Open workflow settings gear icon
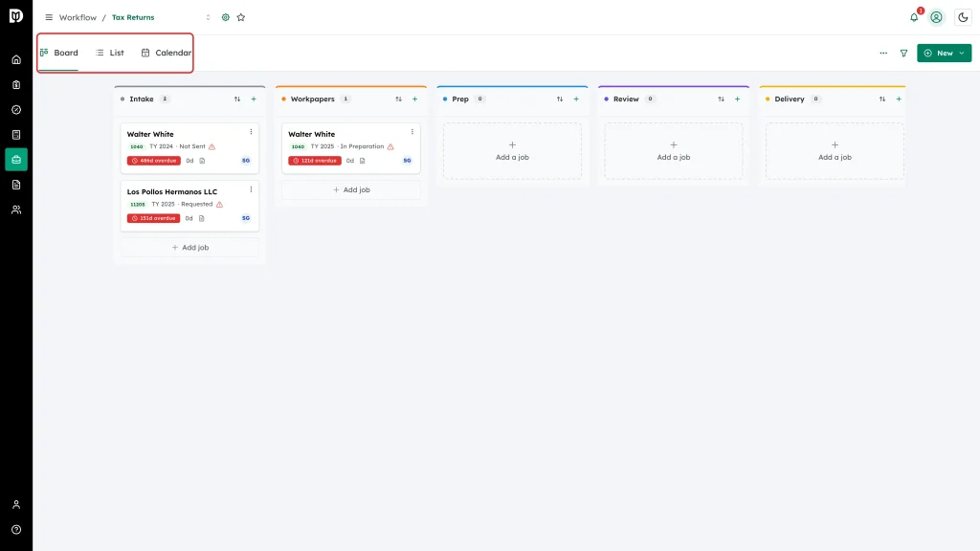980x551 pixels. 226,17
